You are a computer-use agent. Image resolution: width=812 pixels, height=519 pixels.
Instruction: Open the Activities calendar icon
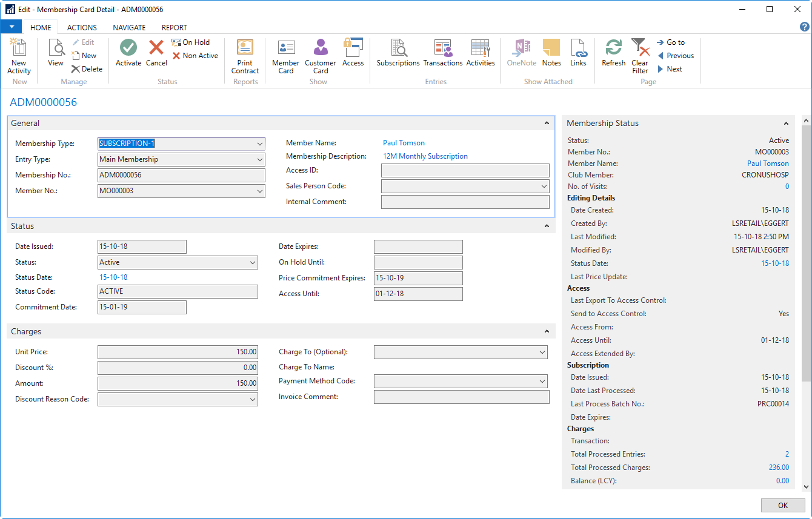[x=481, y=48]
